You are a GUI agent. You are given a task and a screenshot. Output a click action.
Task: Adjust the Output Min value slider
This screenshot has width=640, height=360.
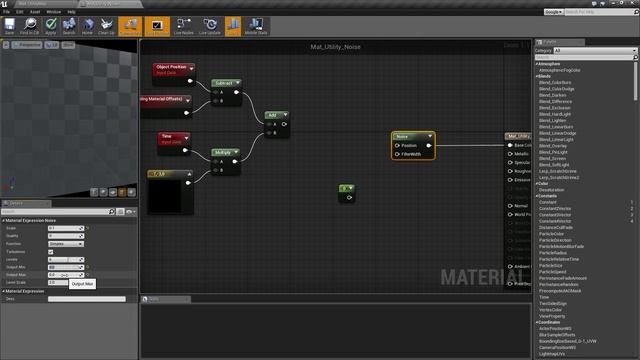pyautogui.click(x=66, y=267)
